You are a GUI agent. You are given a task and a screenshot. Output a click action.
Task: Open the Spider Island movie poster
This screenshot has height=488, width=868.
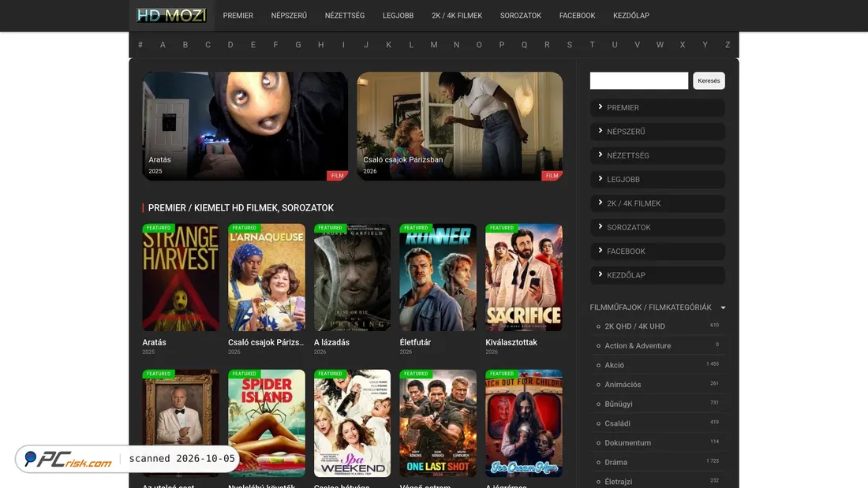click(x=266, y=423)
